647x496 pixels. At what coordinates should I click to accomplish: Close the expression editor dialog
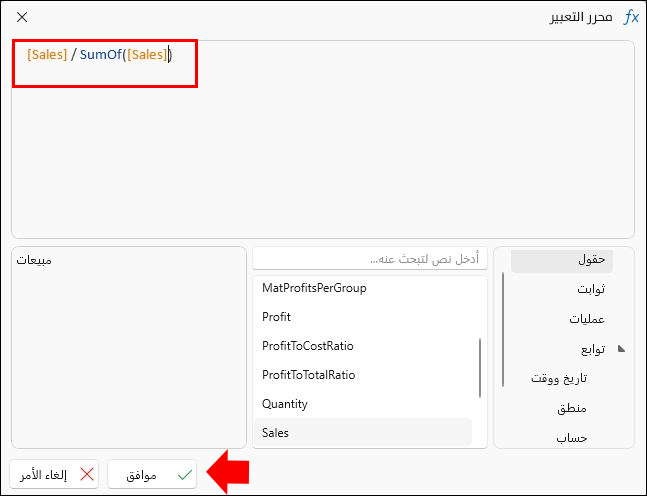pos(23,18)
